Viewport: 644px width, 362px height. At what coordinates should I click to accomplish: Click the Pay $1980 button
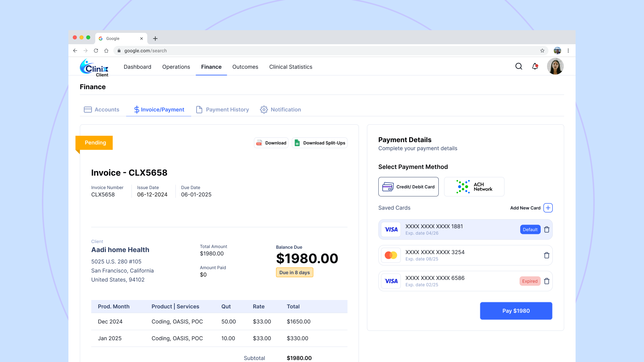(x=516, y=311)
